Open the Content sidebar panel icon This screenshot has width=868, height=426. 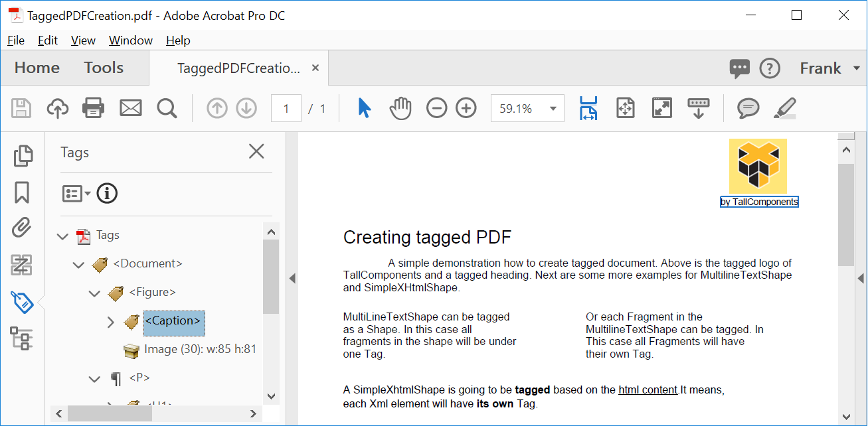pos(22,265)
